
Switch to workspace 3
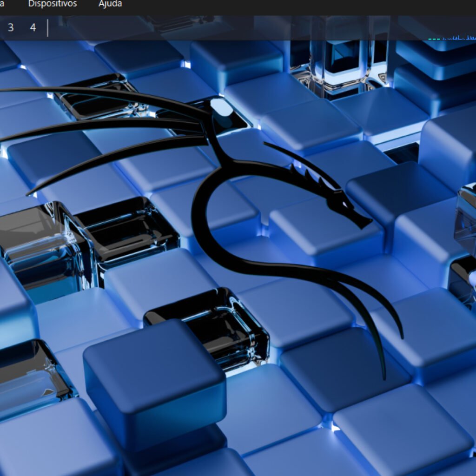[10, 27]
